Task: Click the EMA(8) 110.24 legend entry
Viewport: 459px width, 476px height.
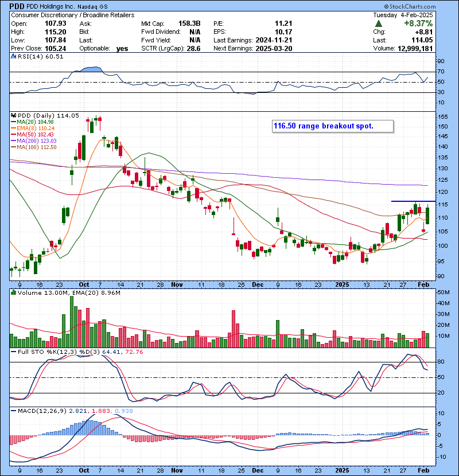Action: (33, 128)
